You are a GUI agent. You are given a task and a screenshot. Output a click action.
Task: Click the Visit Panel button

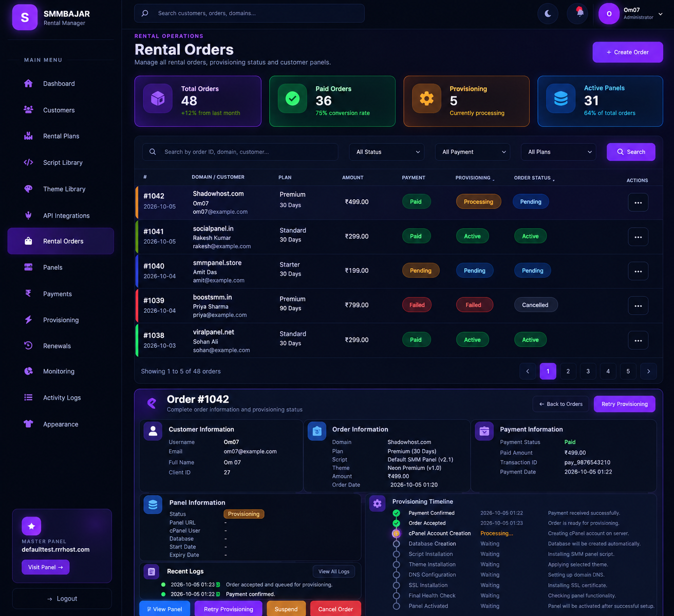[x=45, y=567]
